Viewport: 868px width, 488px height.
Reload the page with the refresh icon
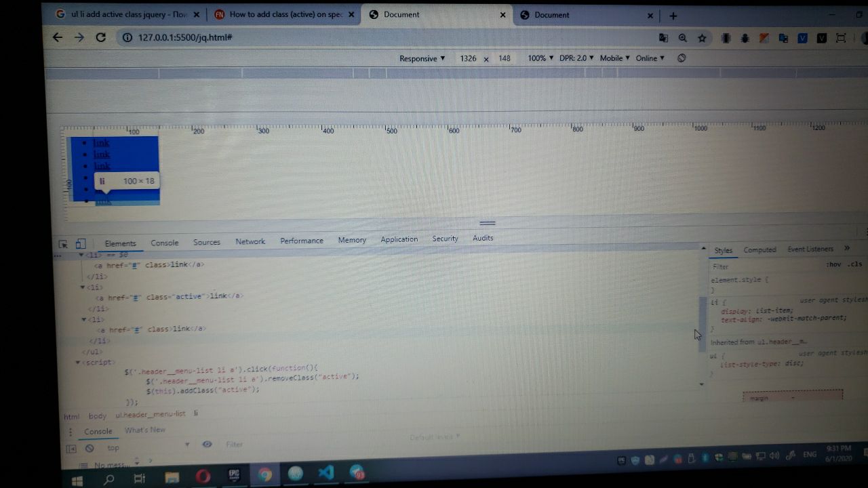[x=101, y=37]
